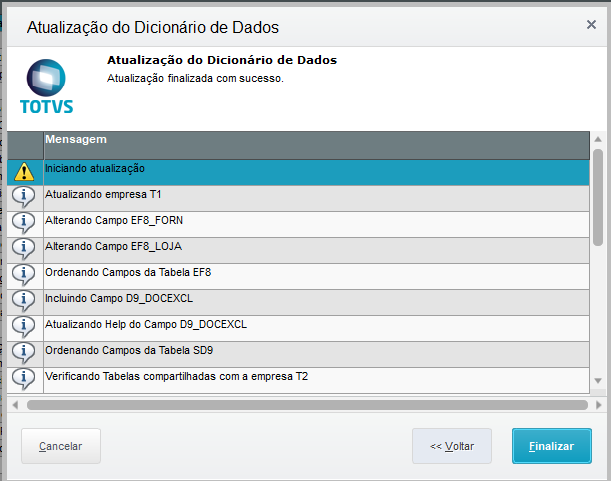Click vertical scrollbar up arrow
Image resolution: width=611 pixels, height=481 pixels.
click(x=598, y=140)
